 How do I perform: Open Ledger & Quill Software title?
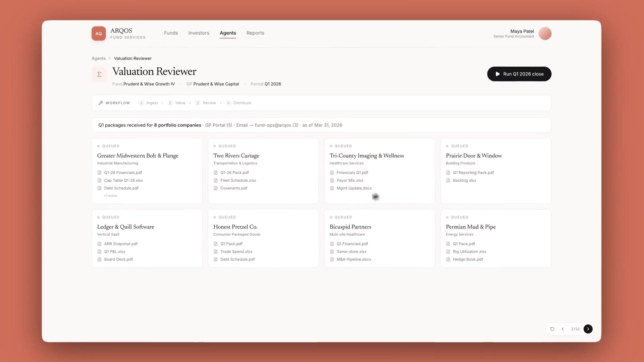[125, 227]
